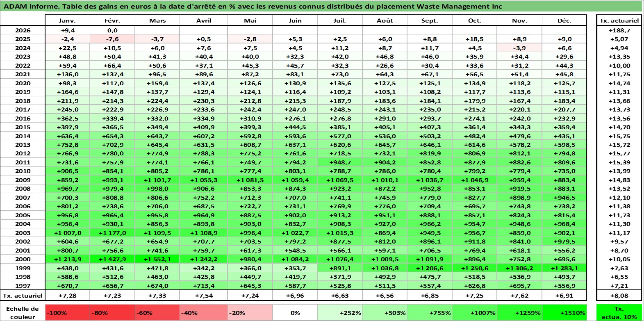Click the Janv. Tx. actuariel value '+7,28'
Image resolution: width=644 pixels, height=321 pixels.
(67, 296)
